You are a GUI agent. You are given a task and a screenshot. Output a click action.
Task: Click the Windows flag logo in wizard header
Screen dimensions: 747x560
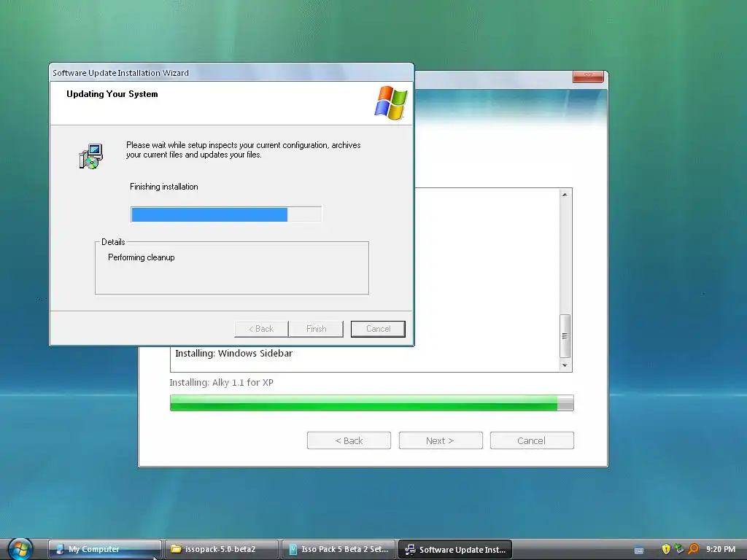coord(391,102)
